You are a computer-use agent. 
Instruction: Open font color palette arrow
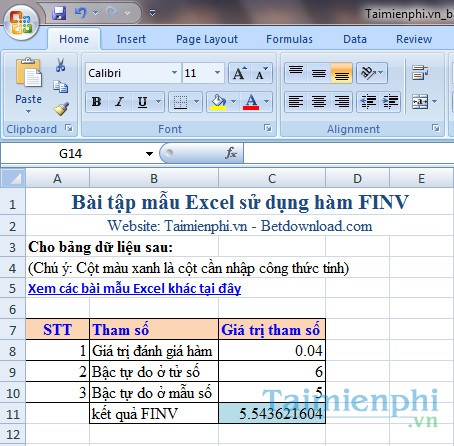pos(266,102)
